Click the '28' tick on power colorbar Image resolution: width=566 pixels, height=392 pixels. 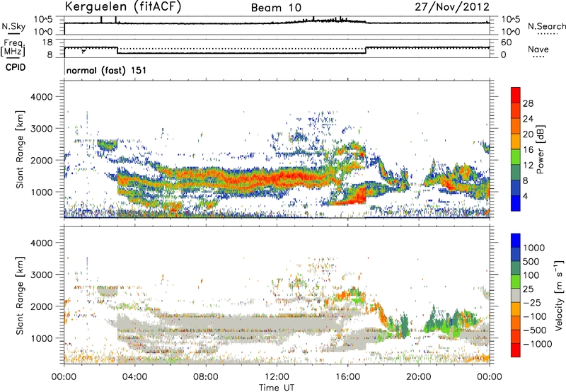coord(528,103)
